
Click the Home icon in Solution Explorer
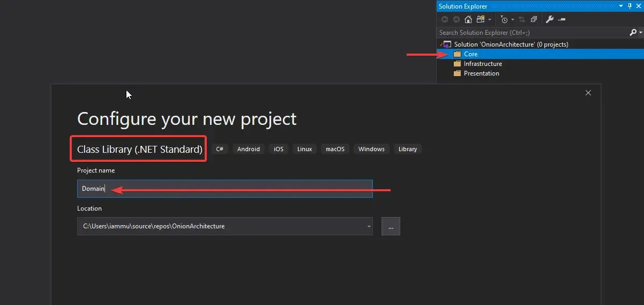click(468, 19)
